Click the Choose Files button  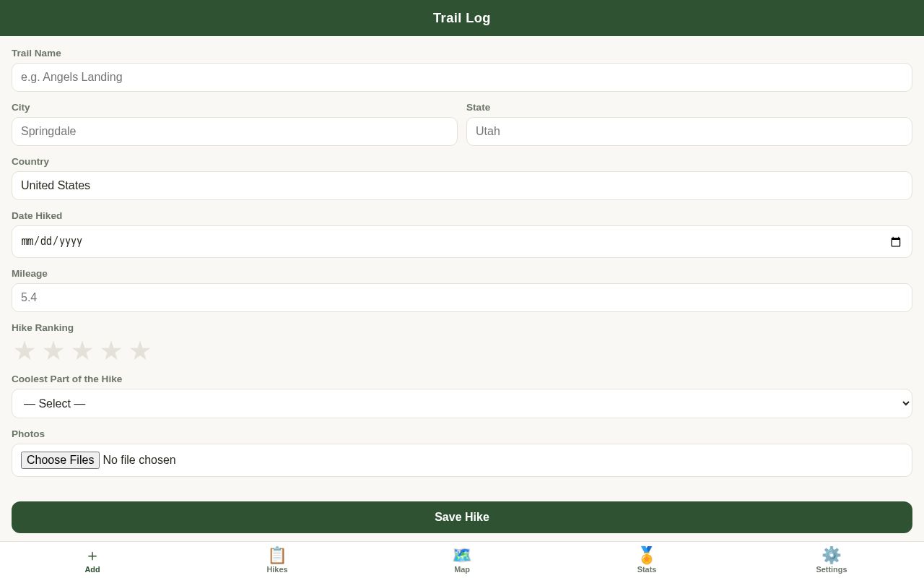click(60, 460)
